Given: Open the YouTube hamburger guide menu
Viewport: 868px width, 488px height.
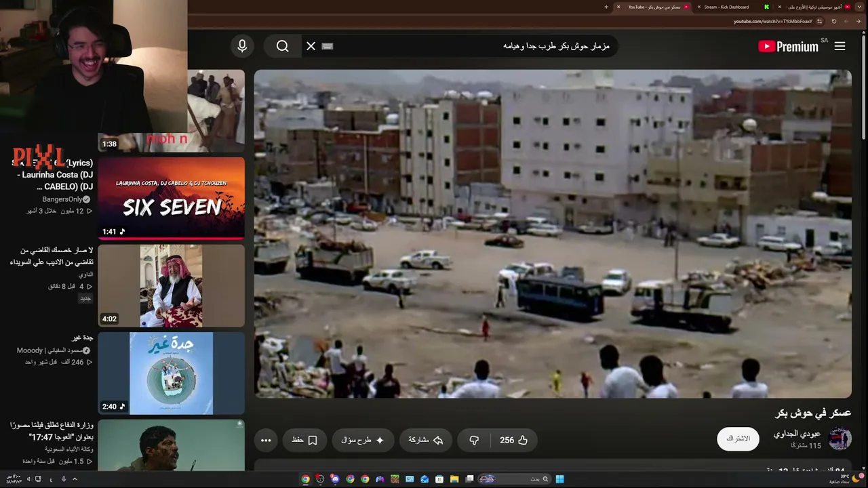Looking at the screenshot, I should (x=840, y=46).
